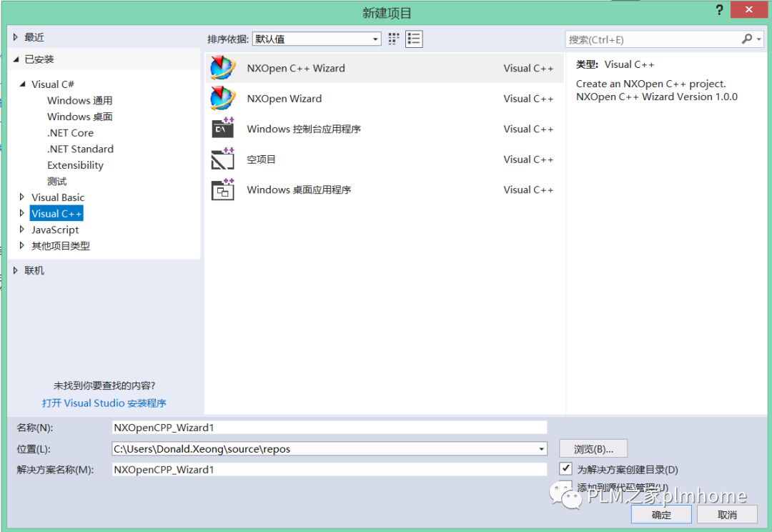Select the JavaScript category label

55,230
